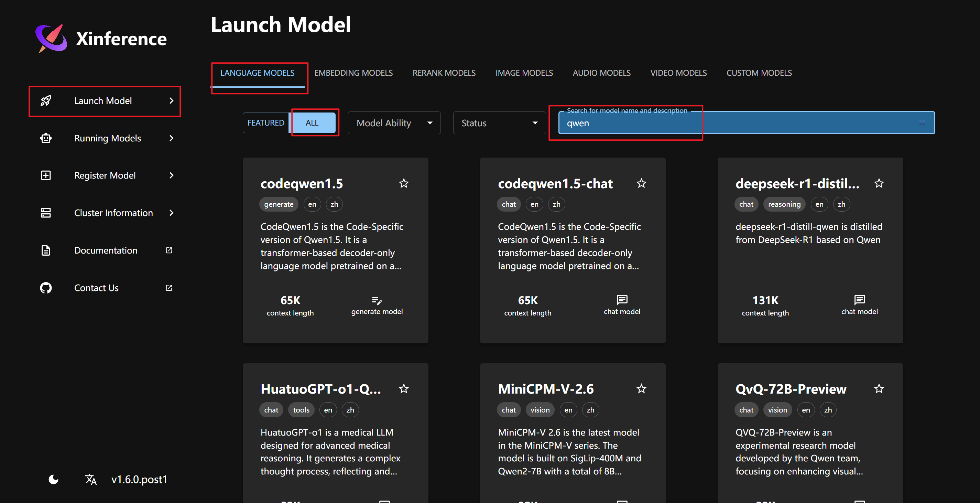Switch to AUDIO MODELS tab
980x503 pixels.
[601, 73]
